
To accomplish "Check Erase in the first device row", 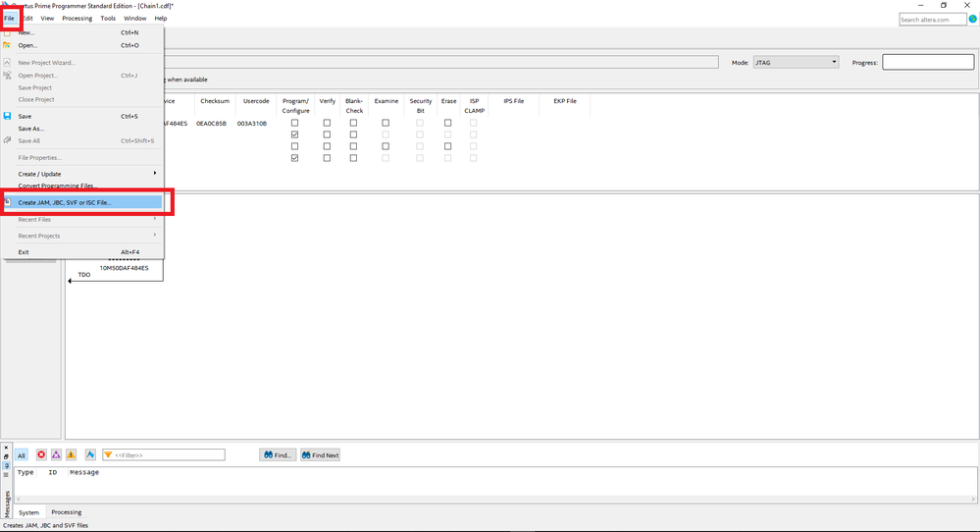I will 448,123.
